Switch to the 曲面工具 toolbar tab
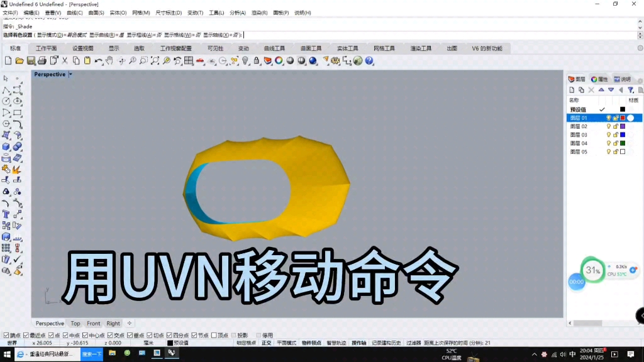Image resolution: width=644 pixels, height=362 pixels. pyautogui.click(x=311, y=48)
